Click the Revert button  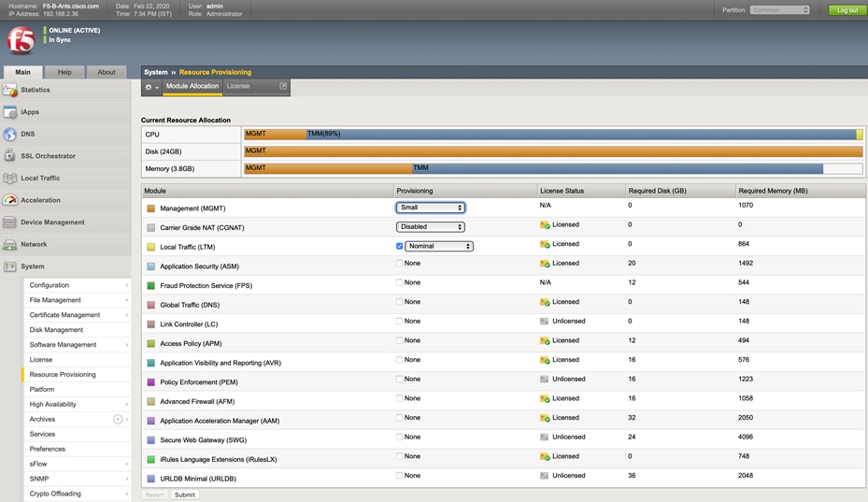pyautogui.click(x=154, y=495)
